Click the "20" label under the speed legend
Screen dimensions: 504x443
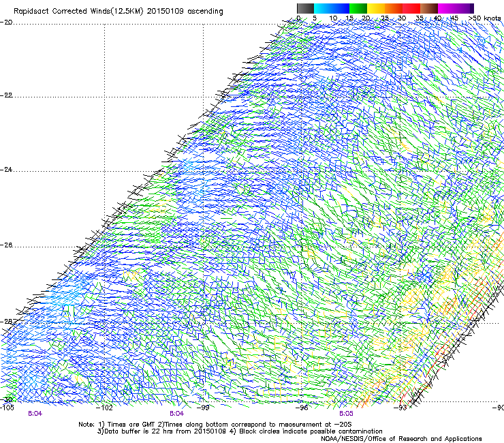(x=366, y=18)
